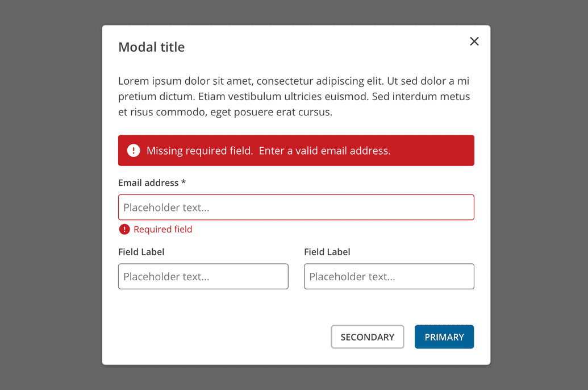This screenshot has width=588, height=390.
Task: Click the 'et risus commodo' paragraph line
Action: coord(225,112)
